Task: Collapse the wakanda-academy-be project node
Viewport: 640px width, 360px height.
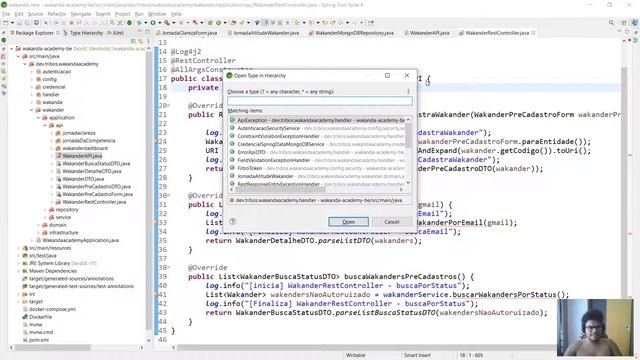Action: tap(12, 49)
